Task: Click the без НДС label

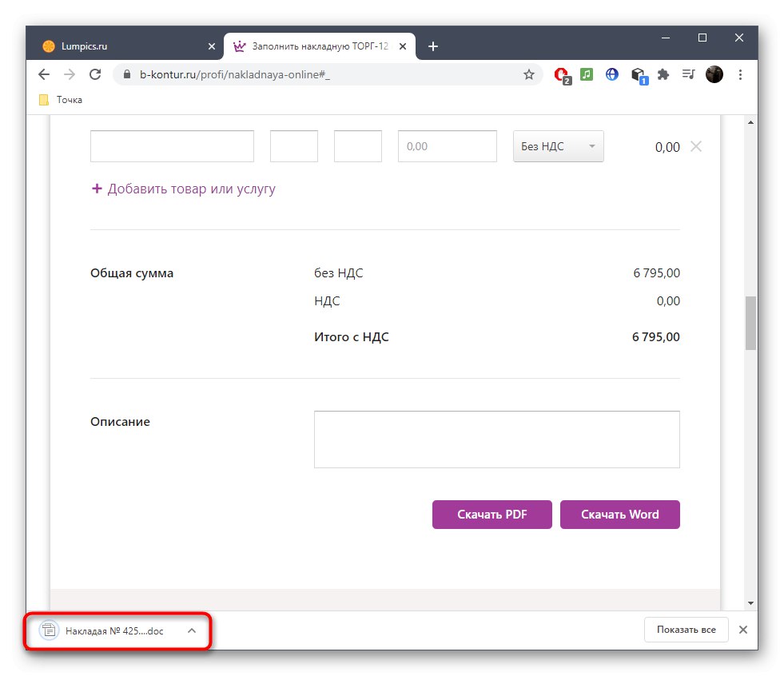Action: 339,273
